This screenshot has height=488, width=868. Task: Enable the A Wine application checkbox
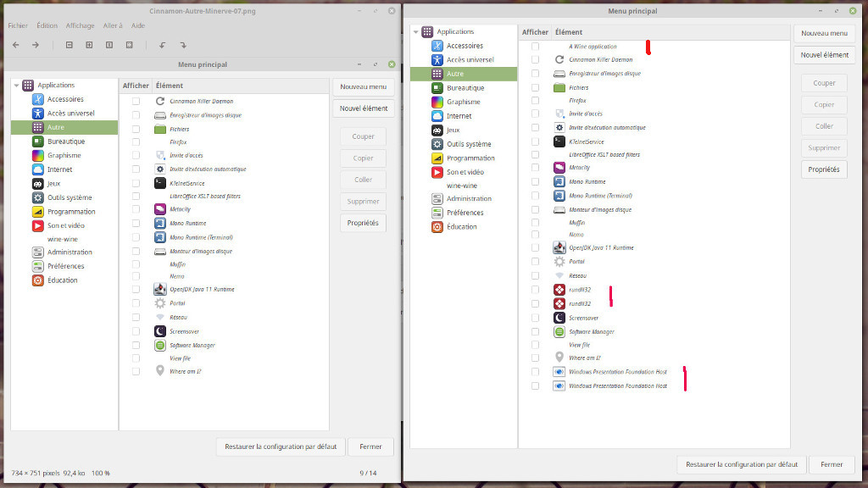click(x=535, y=47)
